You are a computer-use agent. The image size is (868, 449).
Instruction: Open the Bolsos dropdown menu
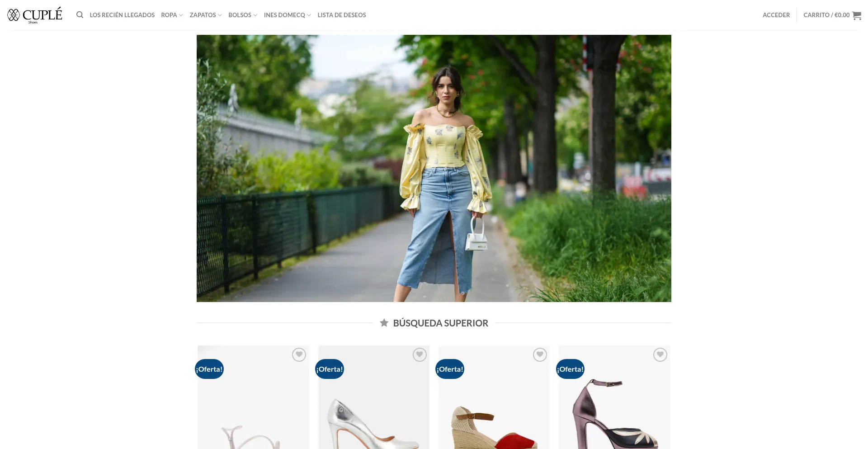point(243,15)
